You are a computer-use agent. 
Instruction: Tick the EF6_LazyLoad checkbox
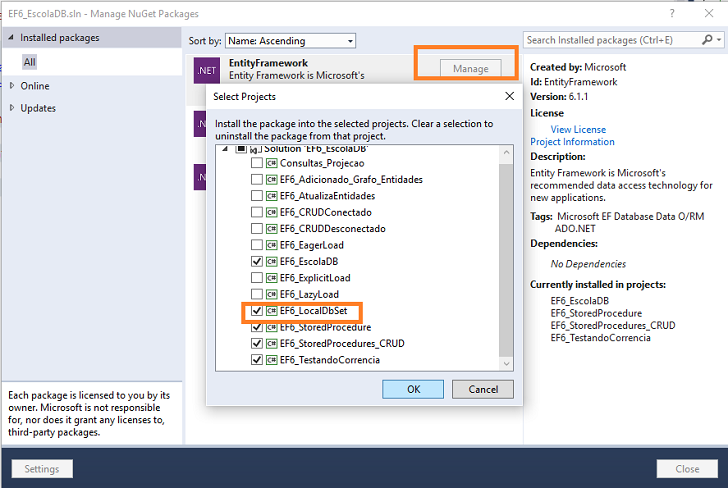[257, 294]
